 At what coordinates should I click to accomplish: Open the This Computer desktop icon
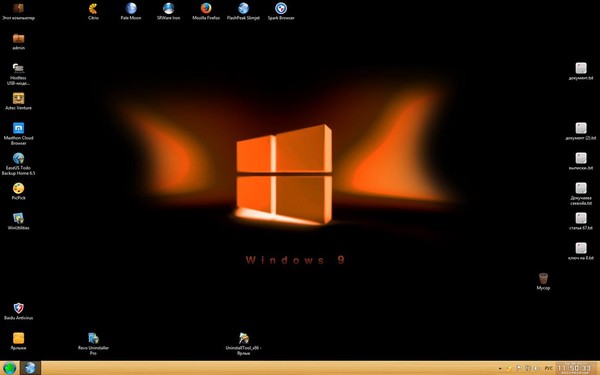[18, 11]
